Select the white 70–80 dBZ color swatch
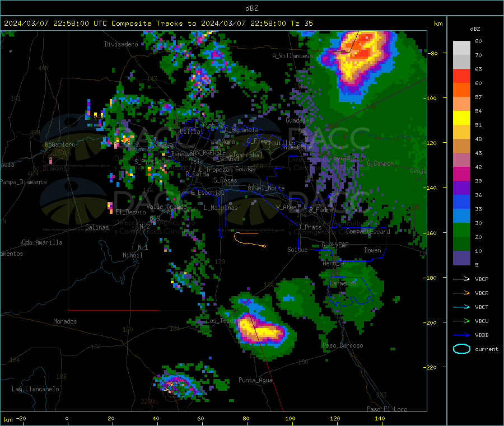 461,48
